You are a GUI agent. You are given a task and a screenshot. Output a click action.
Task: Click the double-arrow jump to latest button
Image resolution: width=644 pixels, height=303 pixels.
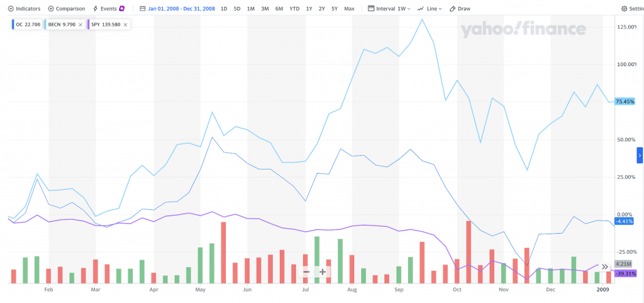pos(604,267)
